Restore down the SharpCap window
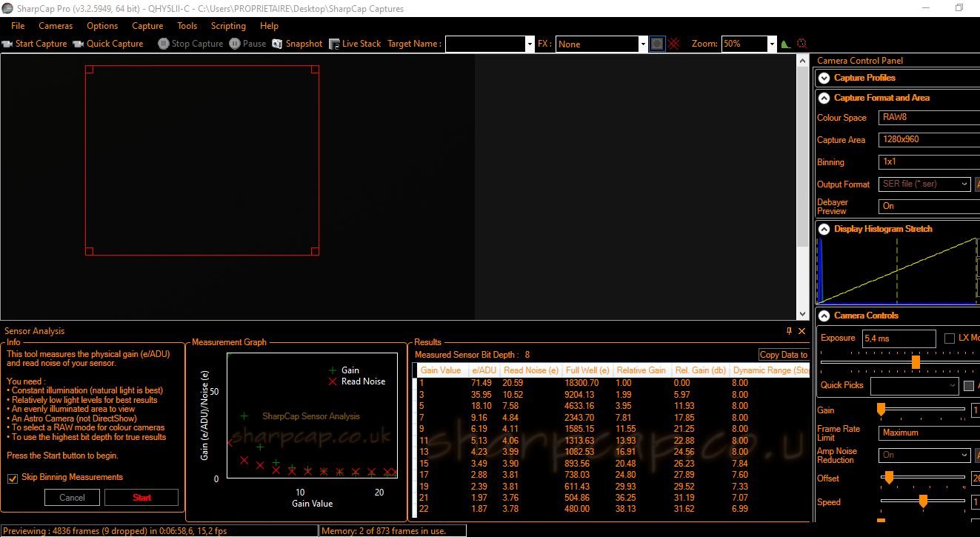This screenshot has height=537, width=980. coord(959,8)
